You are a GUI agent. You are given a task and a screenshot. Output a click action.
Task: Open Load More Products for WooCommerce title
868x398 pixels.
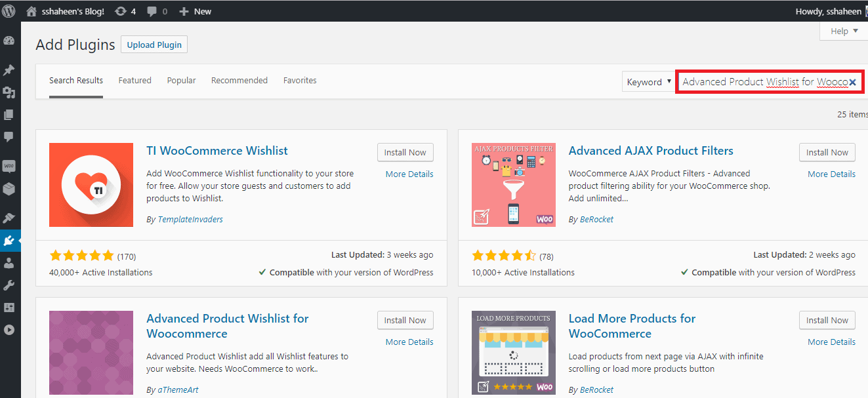click(x=632, y=326)
